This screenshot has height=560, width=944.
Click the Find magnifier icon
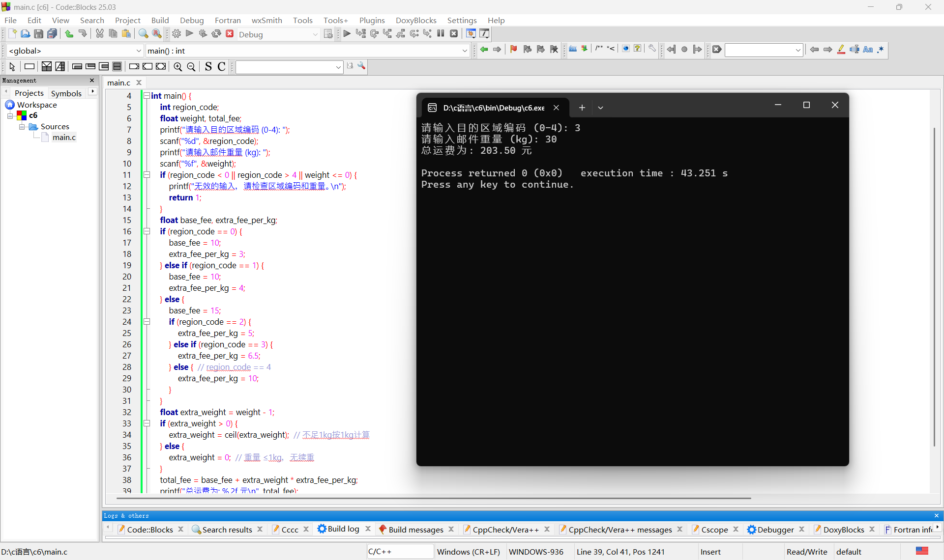coord(143,34)
